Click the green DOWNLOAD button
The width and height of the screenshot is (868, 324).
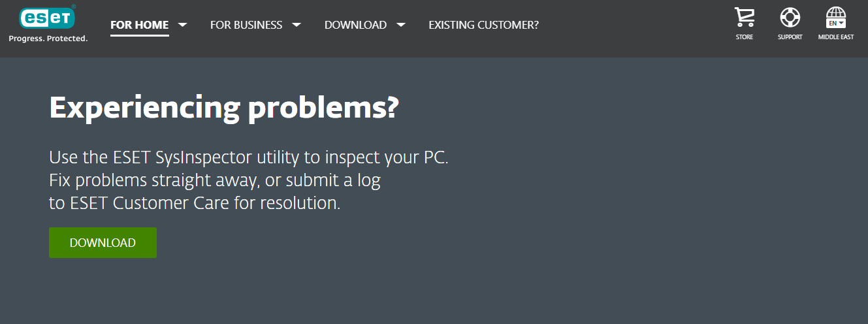coord(103,242)
